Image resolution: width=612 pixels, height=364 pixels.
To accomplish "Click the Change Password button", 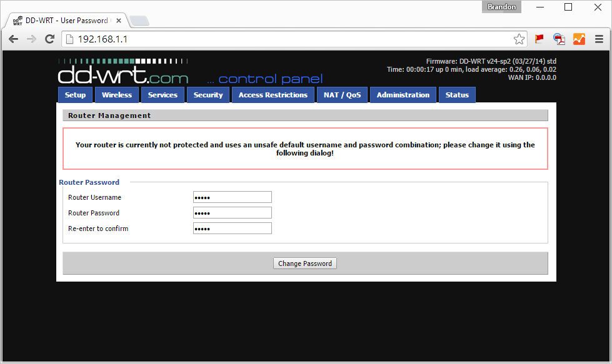I will click(305, 263).
